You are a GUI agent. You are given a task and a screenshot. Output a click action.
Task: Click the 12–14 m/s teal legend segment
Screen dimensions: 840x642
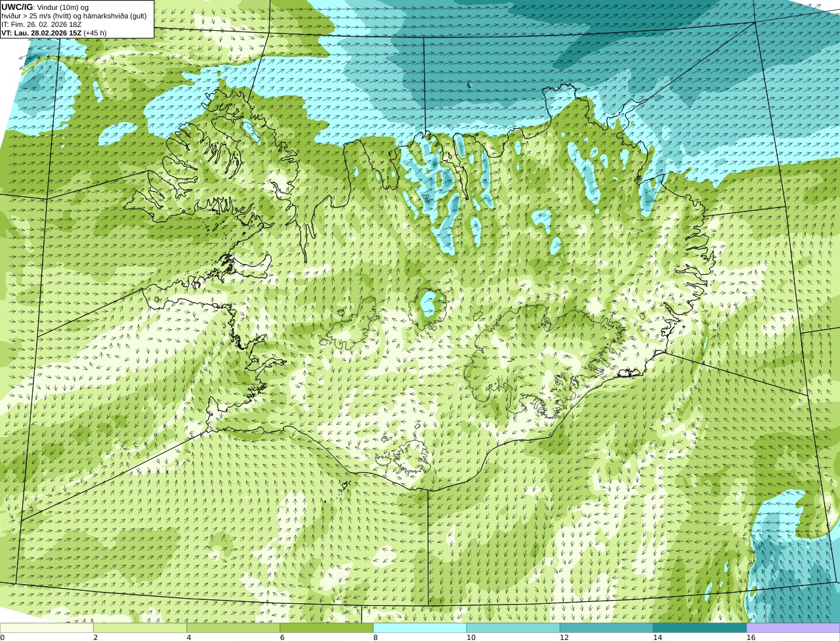click(x=606, y=628)
